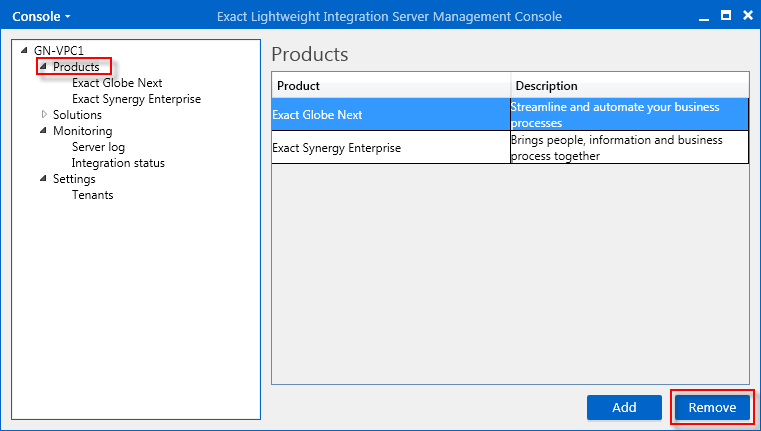
Task: Select Solutions in the tree
Action: pyautogui.click(x=77, y=115)
